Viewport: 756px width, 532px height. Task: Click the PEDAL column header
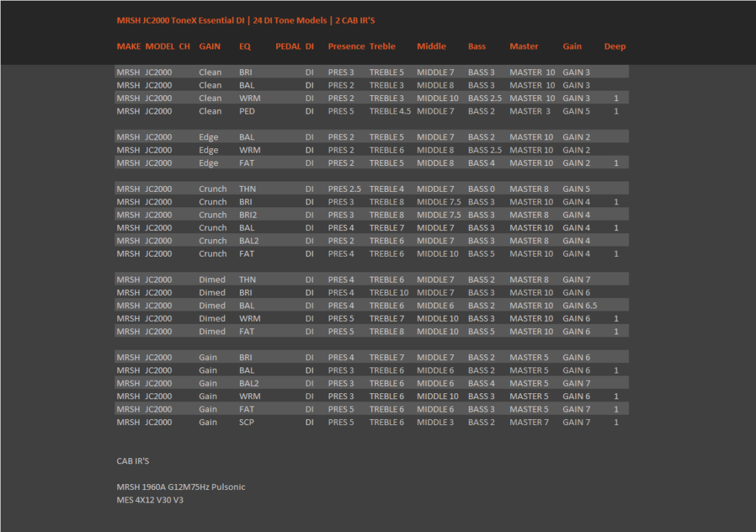289,46
